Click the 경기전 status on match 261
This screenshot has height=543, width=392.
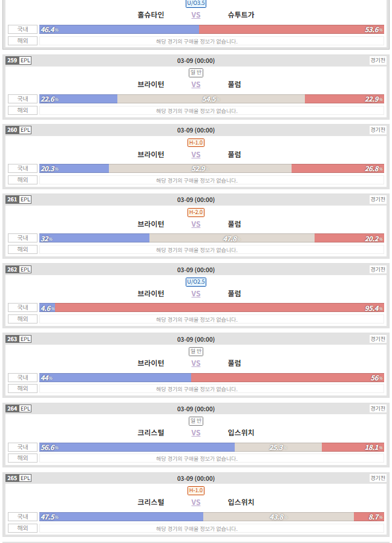pos(378,200)
